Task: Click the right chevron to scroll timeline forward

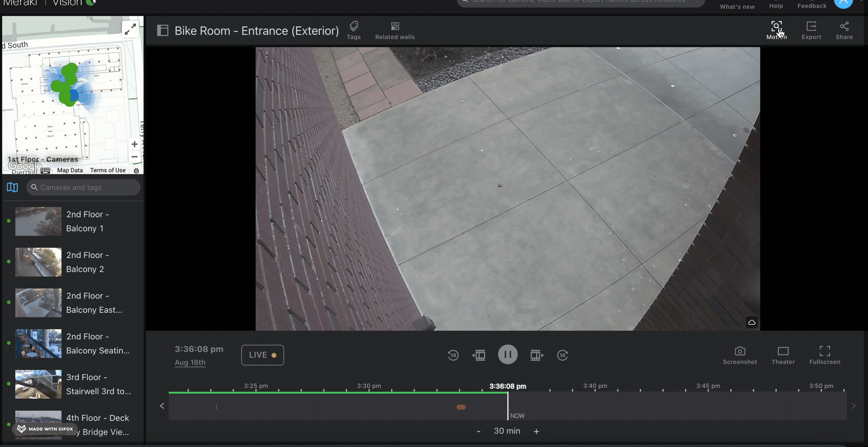Action: pos(853,406)
